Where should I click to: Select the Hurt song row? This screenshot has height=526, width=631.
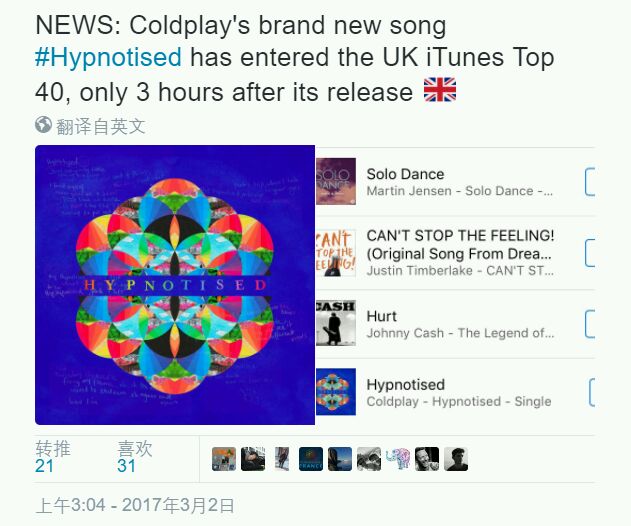click(x=455, y=324)
